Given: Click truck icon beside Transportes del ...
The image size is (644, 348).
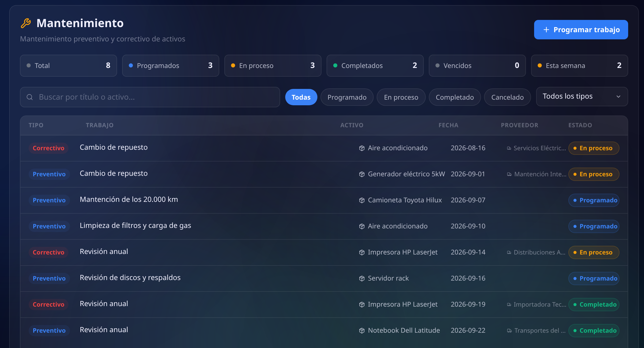Looking at the screenshot, I should click(509, 331).
